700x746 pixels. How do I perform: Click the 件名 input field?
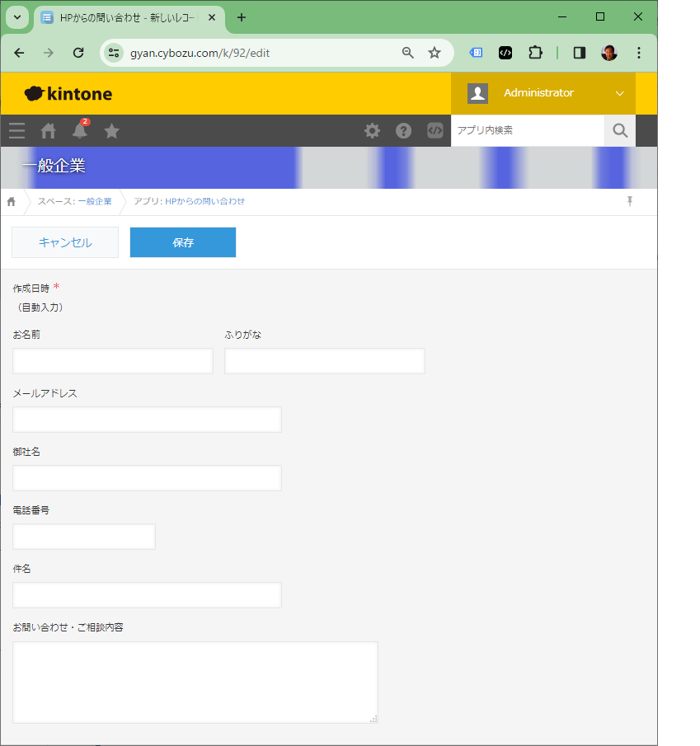click(147, 594)
